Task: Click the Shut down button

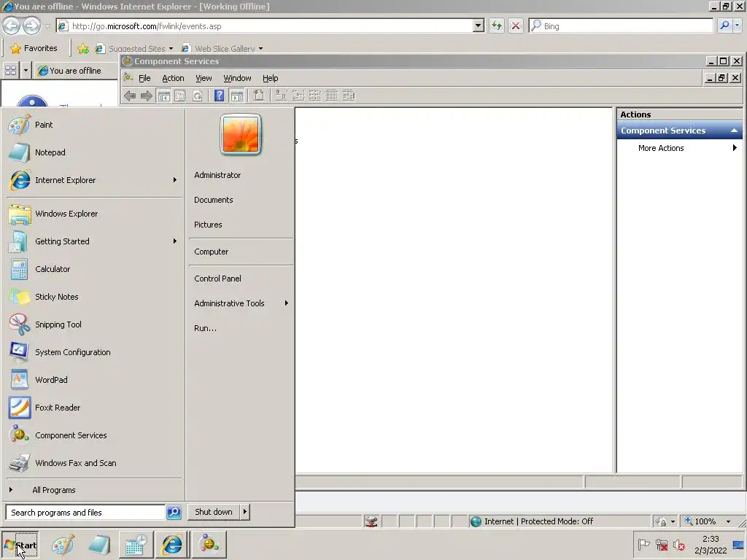Action: pos(214,512)
